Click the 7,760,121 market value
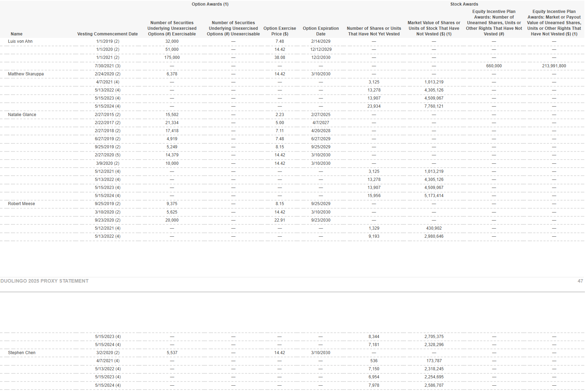 (x=434, y=106)
